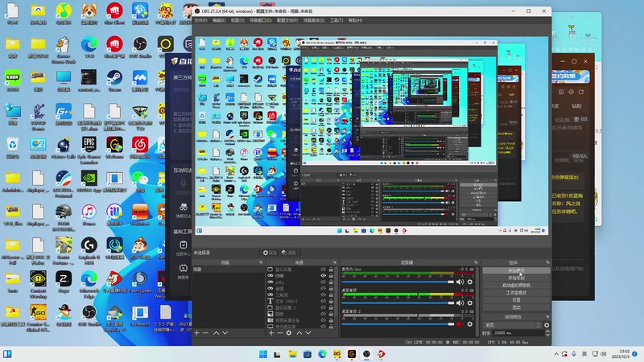This screenshot has height=362, width=644.
Task: Open audio settings gear for 麦克风/Aux
Action: coord(470,282)
